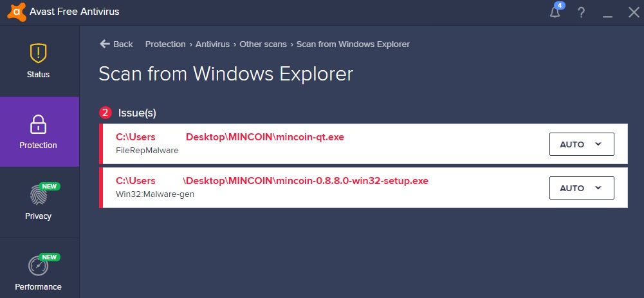Viewport: 644px width, 298px height.
Task: Select the mincoin-qt.exe file path
Action: coord(230,137)
